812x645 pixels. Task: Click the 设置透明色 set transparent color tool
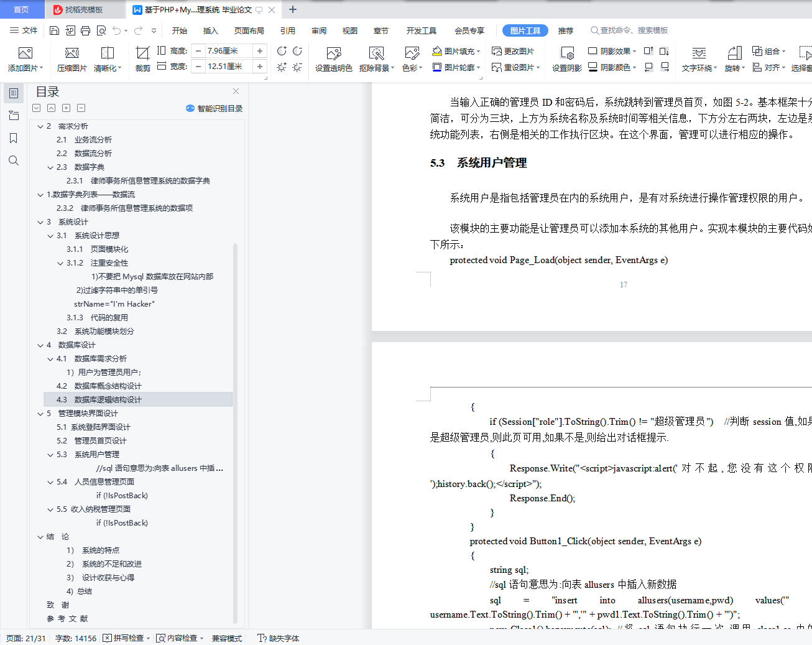(x=334, y=60)
